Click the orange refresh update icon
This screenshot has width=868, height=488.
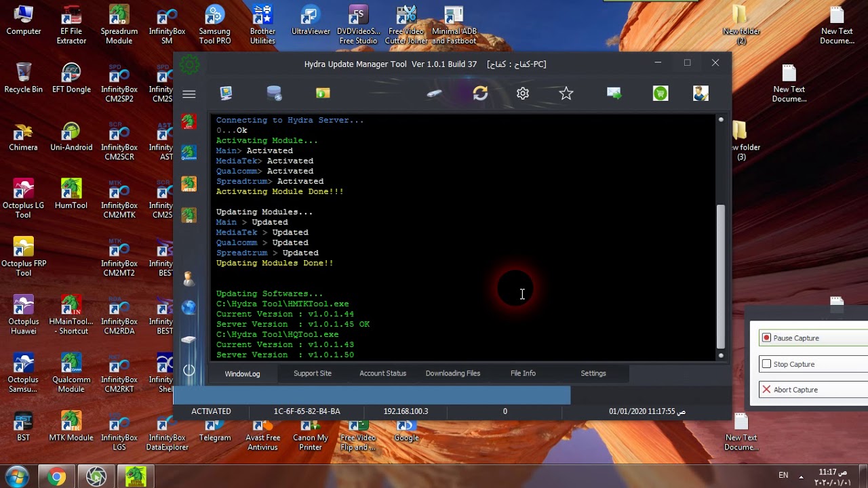(480, 94)
